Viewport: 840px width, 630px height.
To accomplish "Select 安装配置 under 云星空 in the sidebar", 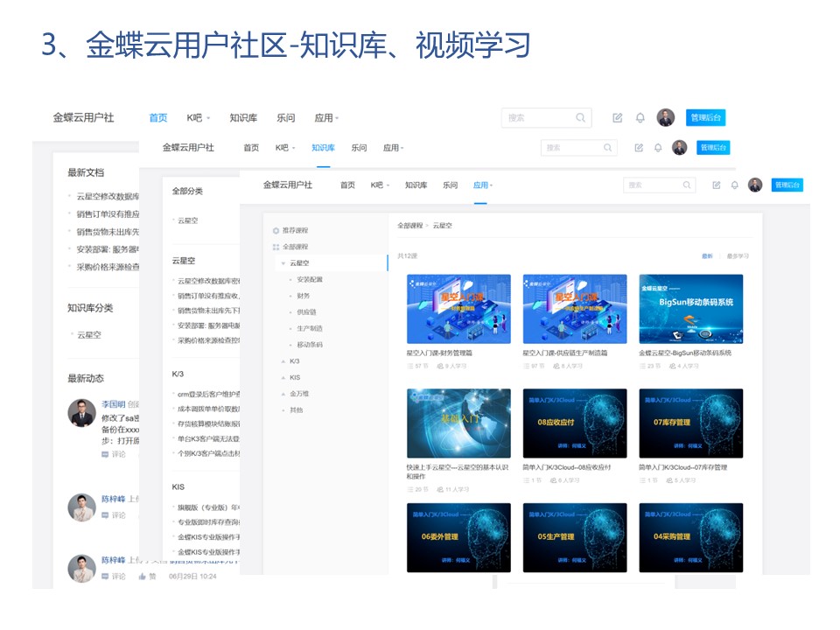I will (x=310, y=280).
